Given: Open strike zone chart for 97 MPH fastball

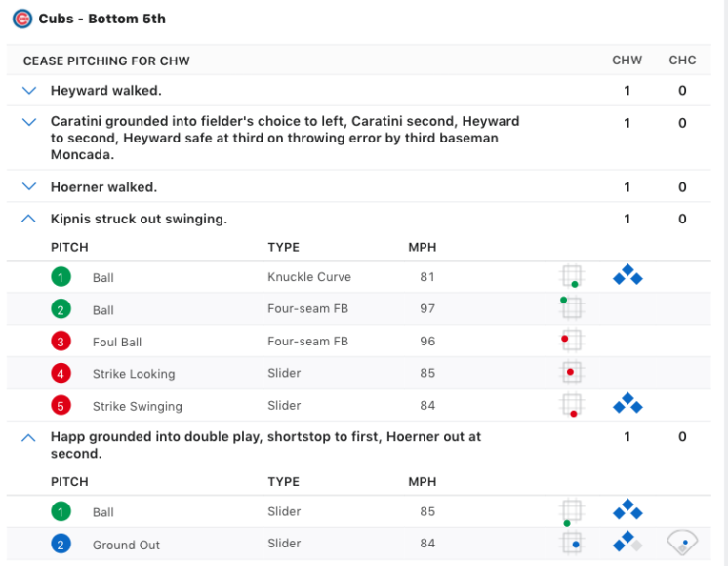Looking at the screenshot, I should click(x=572, y=308).
